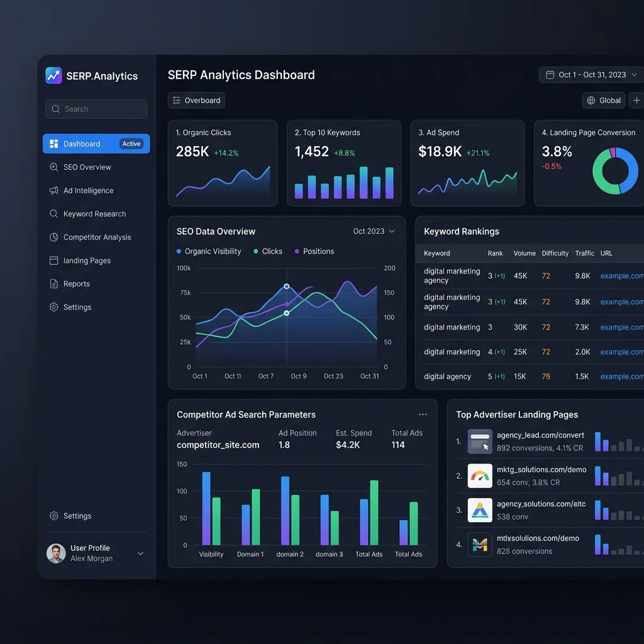
Task: Select Reports in the sidebar
Action: [76, 284]
